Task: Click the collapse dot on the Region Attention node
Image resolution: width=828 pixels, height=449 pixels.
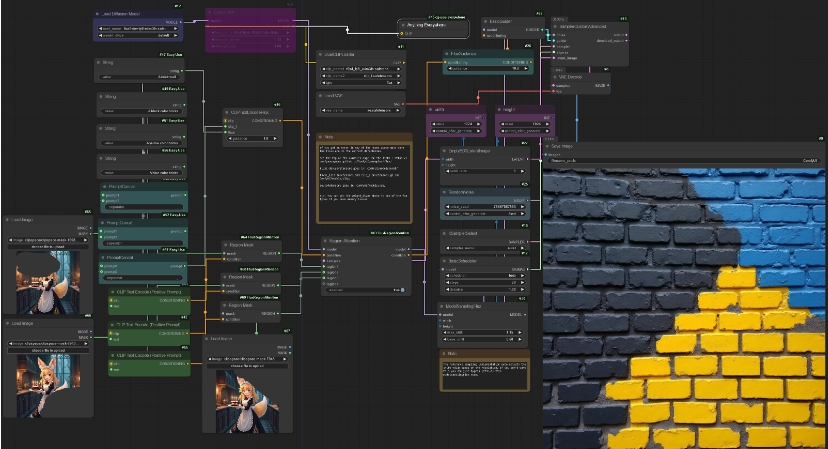Action: [x=325, y=241]
